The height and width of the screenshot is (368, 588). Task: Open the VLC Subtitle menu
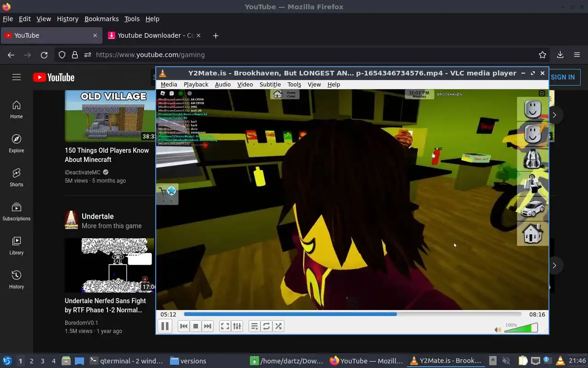[270, 85]
